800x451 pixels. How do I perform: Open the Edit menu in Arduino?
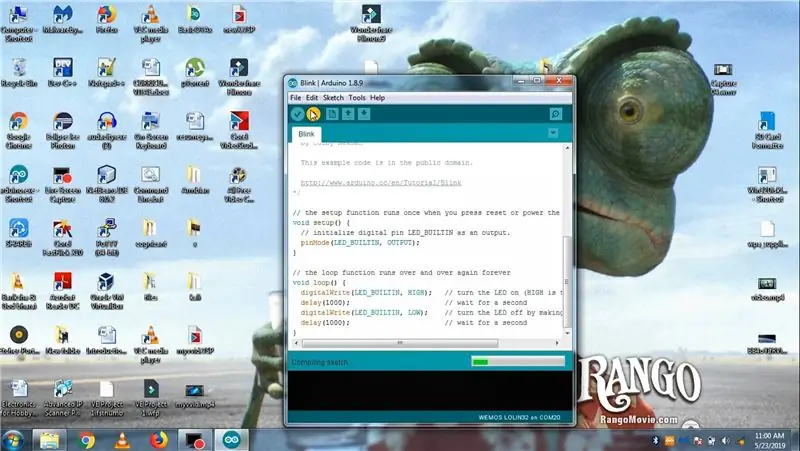click(x=312, y=97)
